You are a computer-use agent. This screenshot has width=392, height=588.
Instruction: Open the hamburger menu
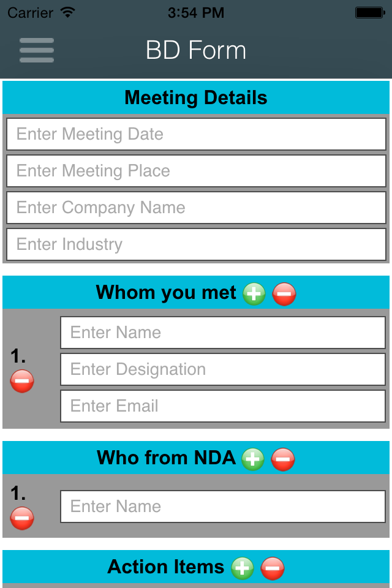pos(37,50)
